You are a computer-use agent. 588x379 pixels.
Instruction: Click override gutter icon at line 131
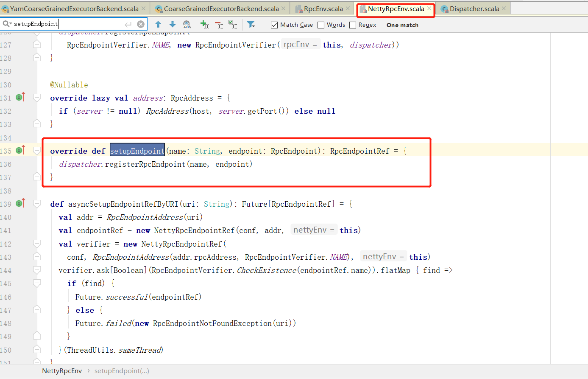tap(20, 97)
